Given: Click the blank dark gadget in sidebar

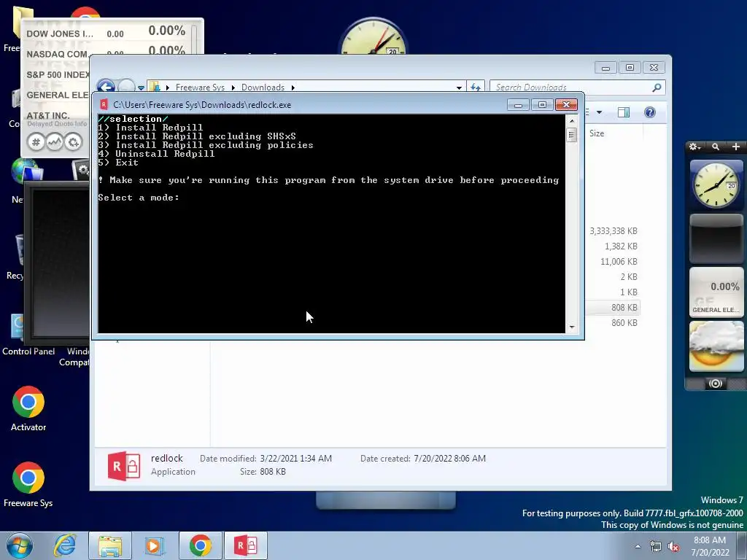Looking at the screenshot, I should [x=716, y=238].
